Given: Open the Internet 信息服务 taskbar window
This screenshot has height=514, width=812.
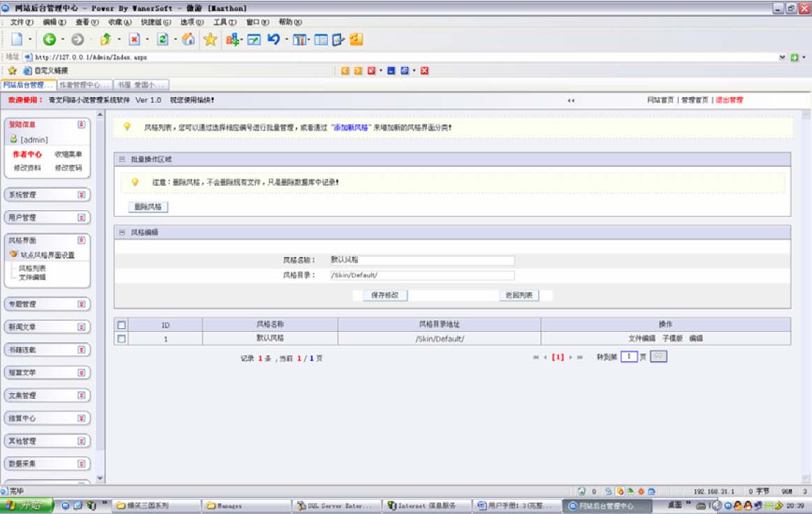Looking at the screenshot, I should (427, 506).
